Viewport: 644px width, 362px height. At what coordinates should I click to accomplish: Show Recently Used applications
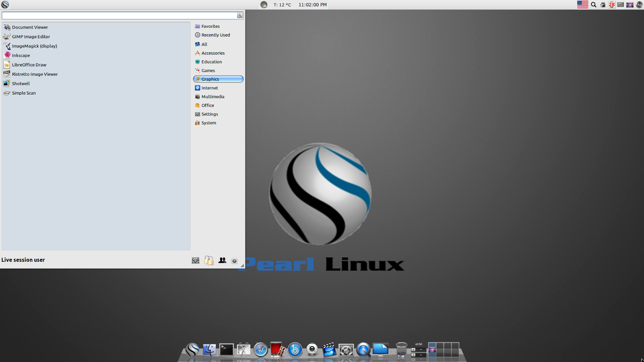218,35
